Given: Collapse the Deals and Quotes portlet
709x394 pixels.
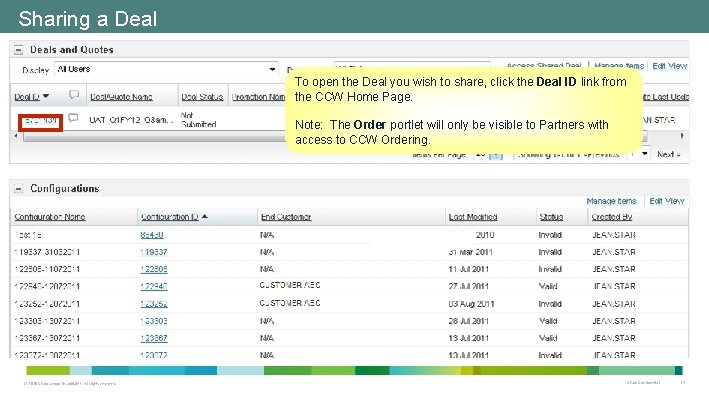Looking at the screenshot, I should tap(18, 50).
